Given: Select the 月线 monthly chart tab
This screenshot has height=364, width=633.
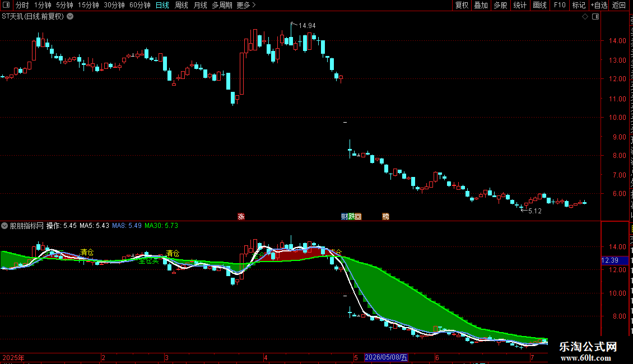Looking at the screenshot, I should 200,5.
